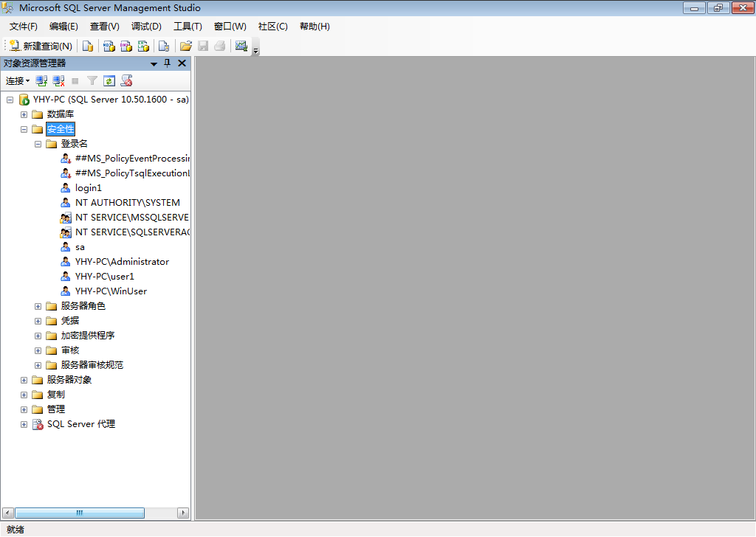Click the Analysis Services DMX query icon
The height and width of the screenshot is (537, 756).
click(126, 46)
